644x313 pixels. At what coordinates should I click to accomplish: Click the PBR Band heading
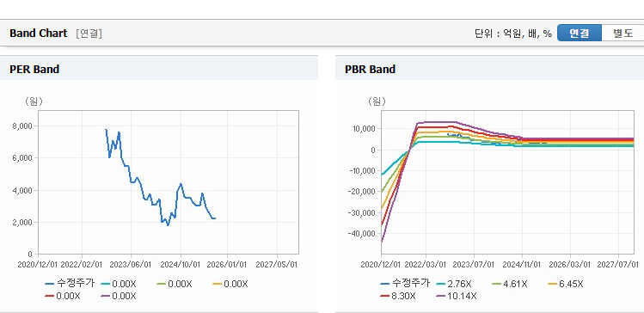(x=370, y=69)
